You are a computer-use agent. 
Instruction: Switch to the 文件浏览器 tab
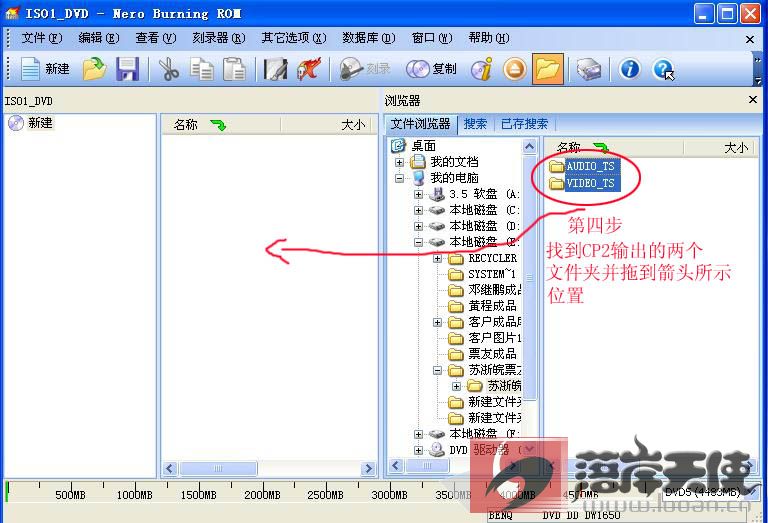(x=420, y=124)
